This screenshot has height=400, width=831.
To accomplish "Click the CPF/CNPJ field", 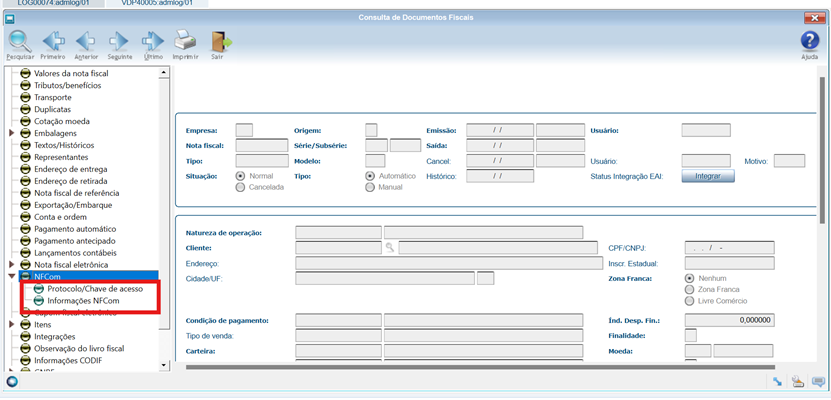I will pos(729,247).
